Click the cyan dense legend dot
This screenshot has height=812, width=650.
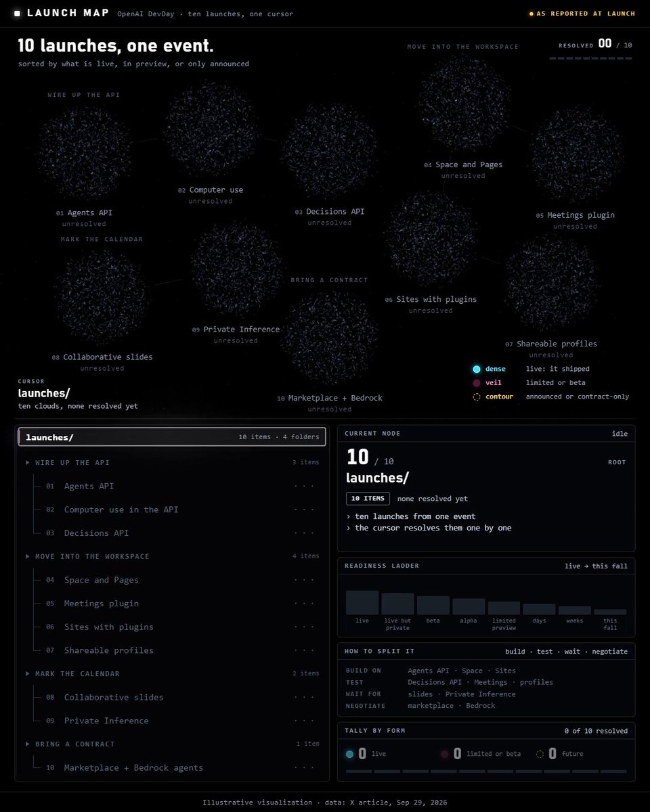pos(477,369)
